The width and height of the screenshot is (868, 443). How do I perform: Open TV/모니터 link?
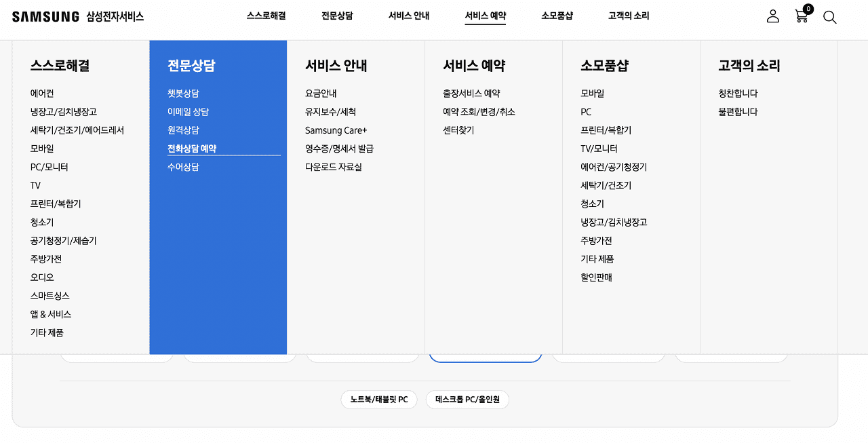599,149
